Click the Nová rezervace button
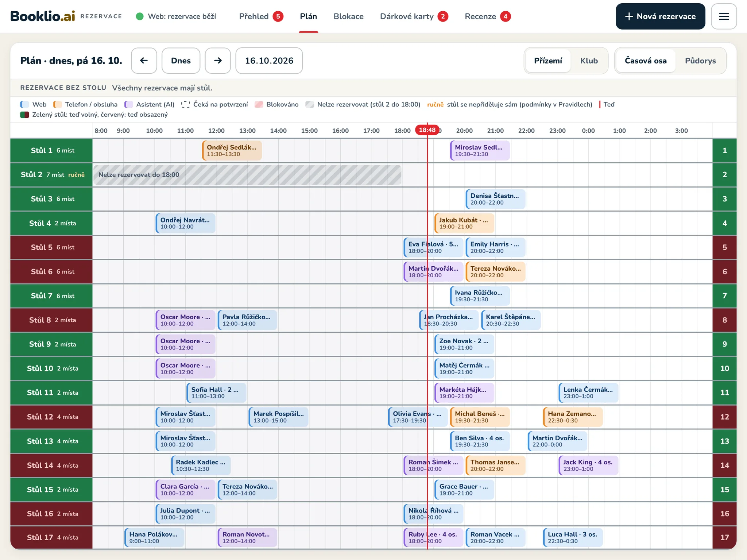The image size is (747, 560). pos(660,16)
